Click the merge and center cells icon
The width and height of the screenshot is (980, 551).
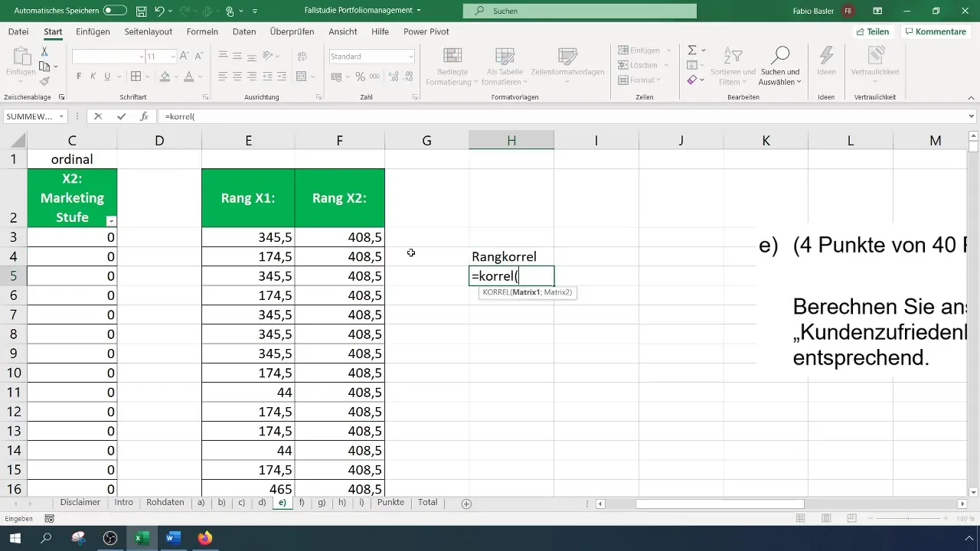point(300,77)
